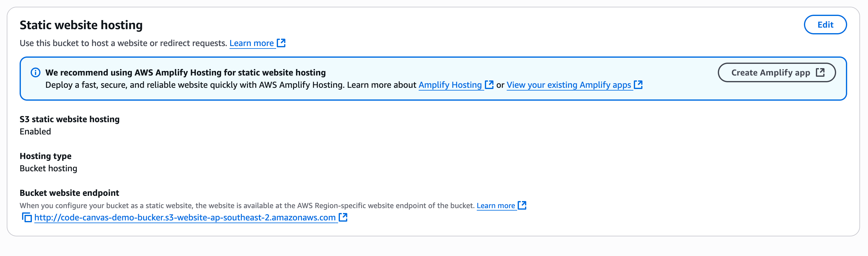
Task: Click the 'Static website hosting' heading
Action: (81, 25)
